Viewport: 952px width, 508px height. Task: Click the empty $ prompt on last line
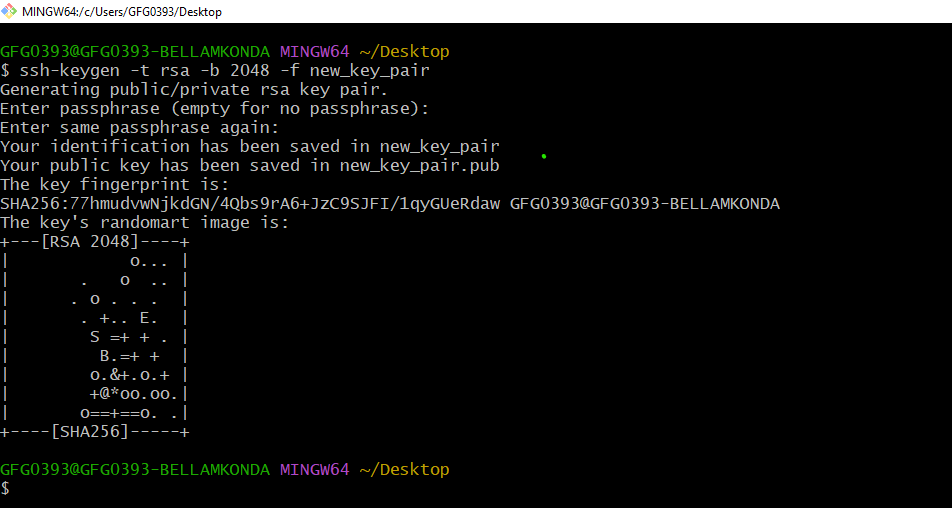pos(5,489)
